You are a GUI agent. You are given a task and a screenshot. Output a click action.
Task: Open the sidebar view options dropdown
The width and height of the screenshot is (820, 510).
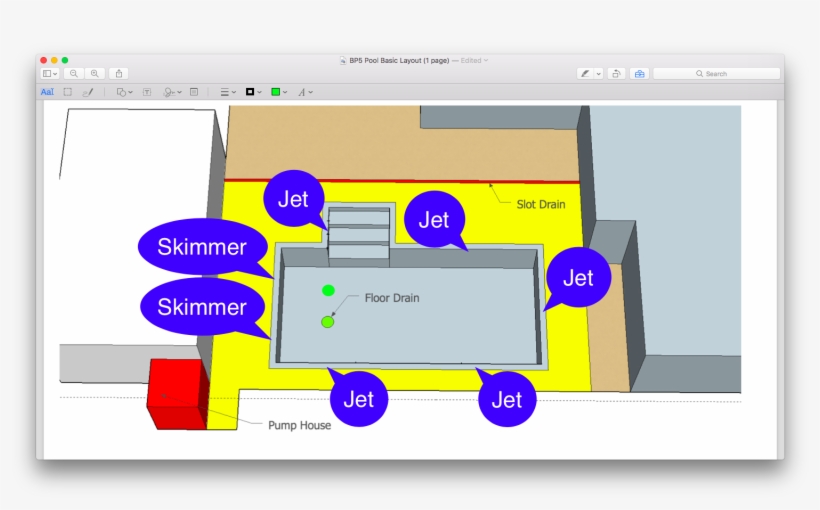point(50,74)
